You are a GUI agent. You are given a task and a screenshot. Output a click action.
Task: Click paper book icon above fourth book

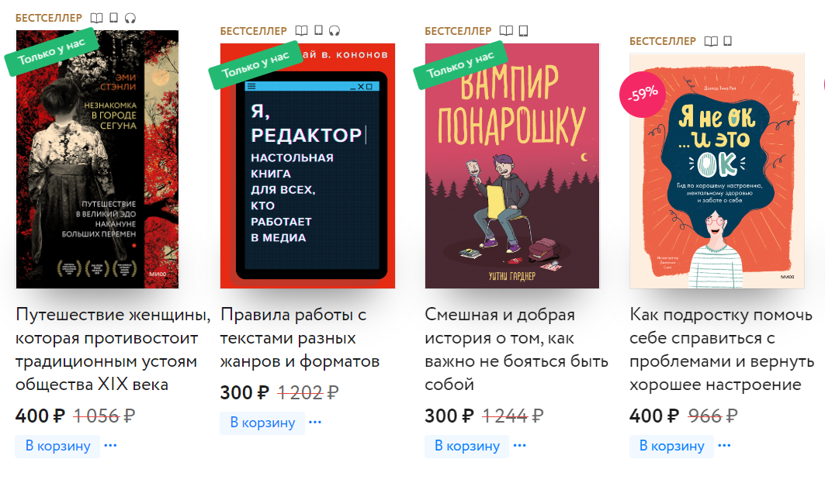(711, 41)
